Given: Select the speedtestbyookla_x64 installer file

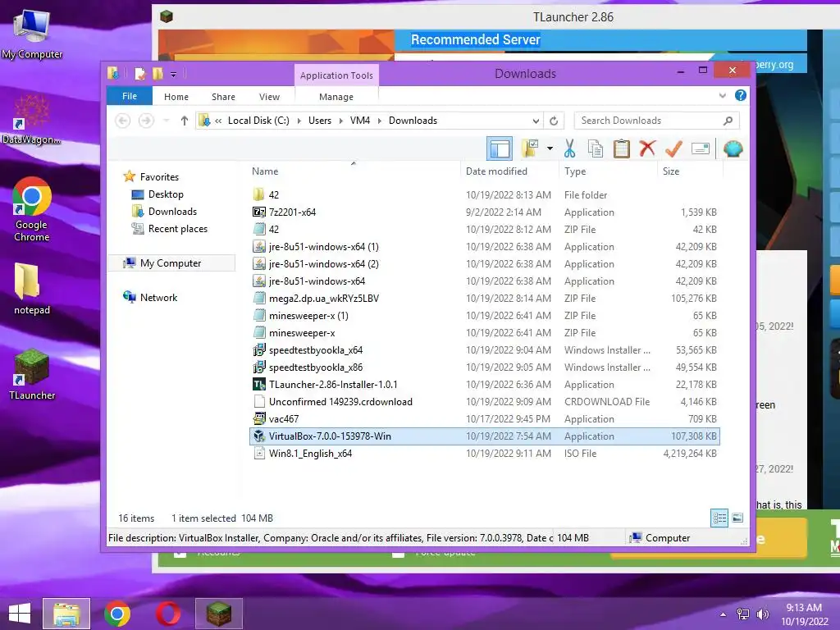Looking at the screenshot, I should (484, 349).
